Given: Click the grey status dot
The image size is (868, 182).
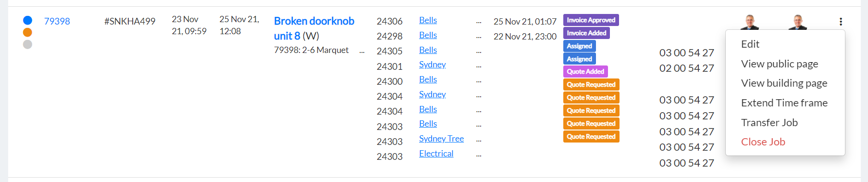Looking at the screenshot, I should point(27,44).
